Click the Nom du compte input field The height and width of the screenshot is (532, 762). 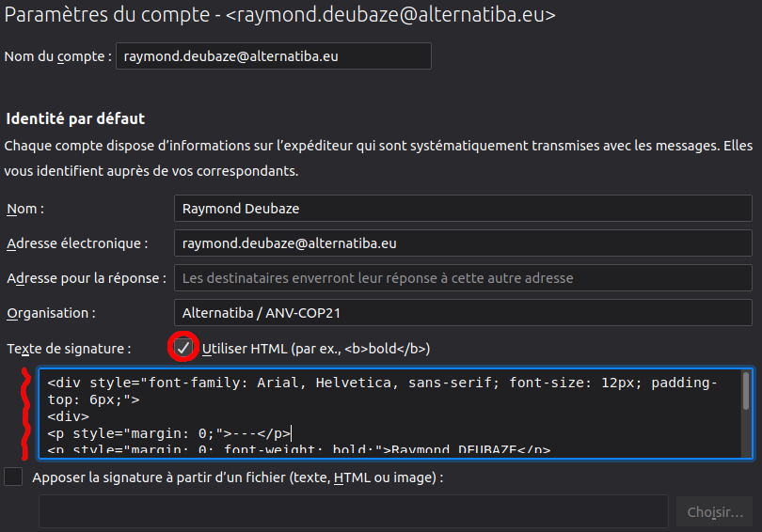(x=273, y=56)
